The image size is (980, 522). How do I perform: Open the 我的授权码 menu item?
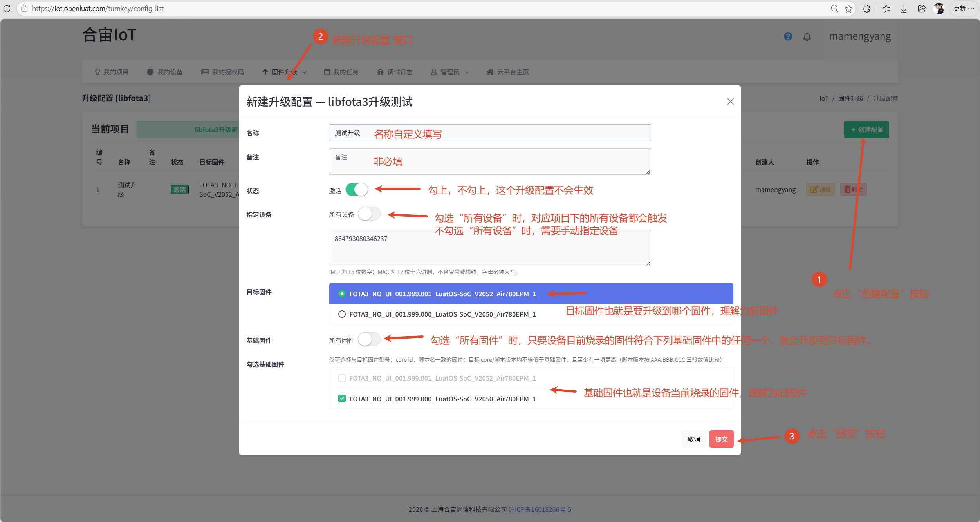222,72
